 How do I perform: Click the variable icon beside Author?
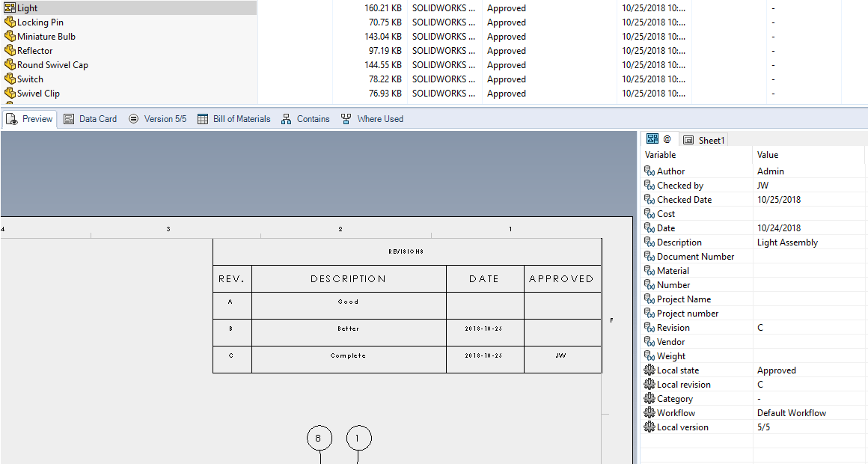pos(648,171)
